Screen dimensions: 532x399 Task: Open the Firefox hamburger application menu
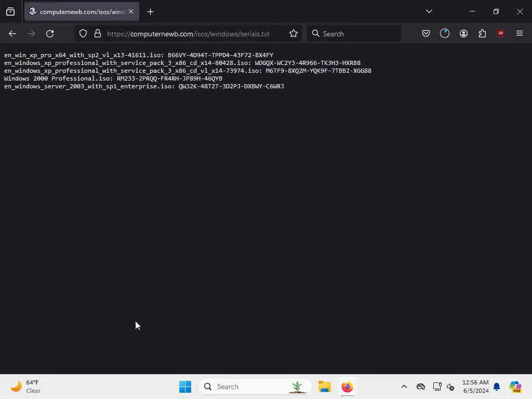point(520,33)
